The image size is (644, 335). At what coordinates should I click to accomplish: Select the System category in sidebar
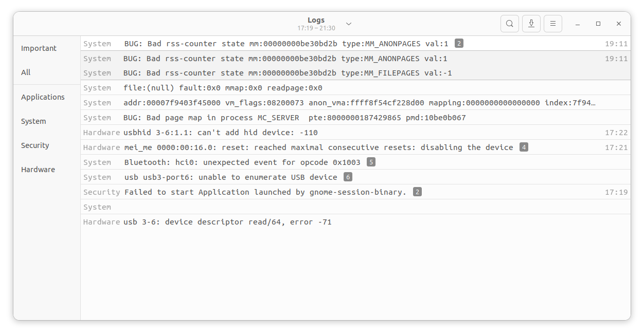[x=33, y=121]
